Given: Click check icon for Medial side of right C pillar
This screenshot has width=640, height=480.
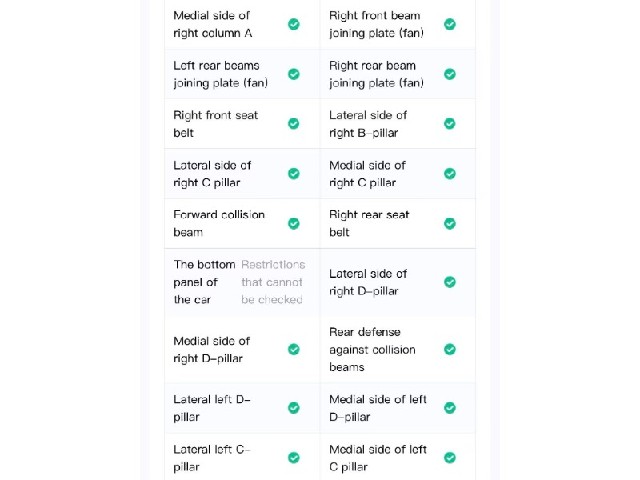Looking at the screenshot, I should (x=450, y=173).
